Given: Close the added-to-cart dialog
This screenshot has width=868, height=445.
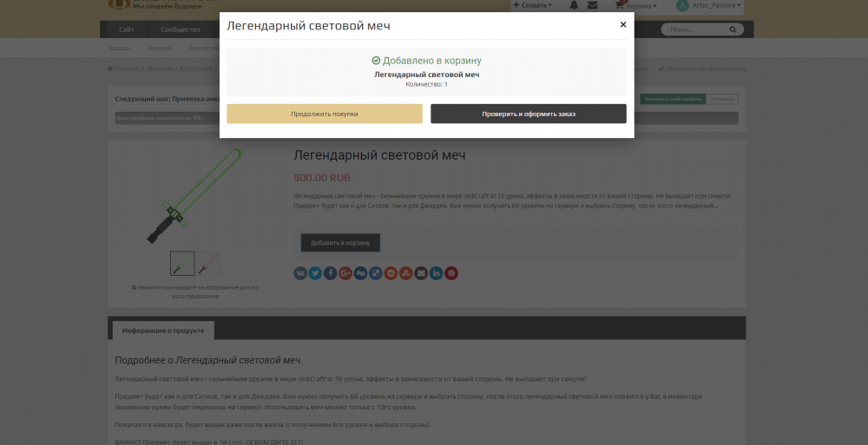Looking at the screenshot, I should tap(622, 24).
